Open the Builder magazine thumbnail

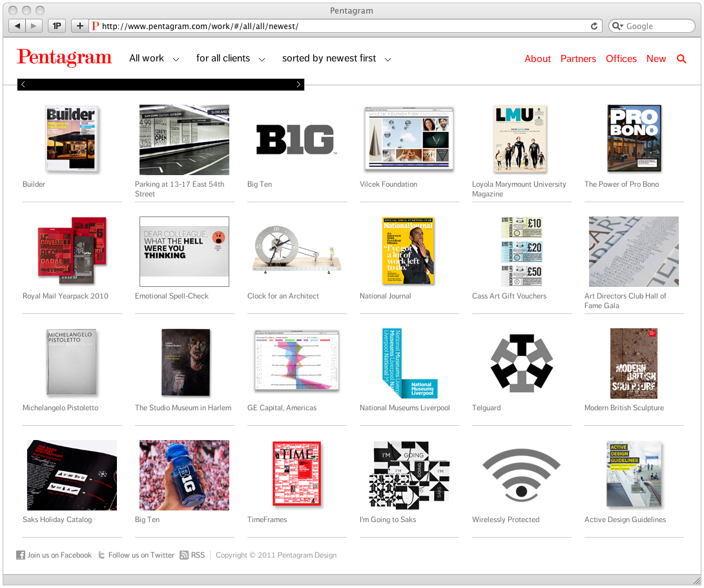pyautogui.click(x=72, y=140)
